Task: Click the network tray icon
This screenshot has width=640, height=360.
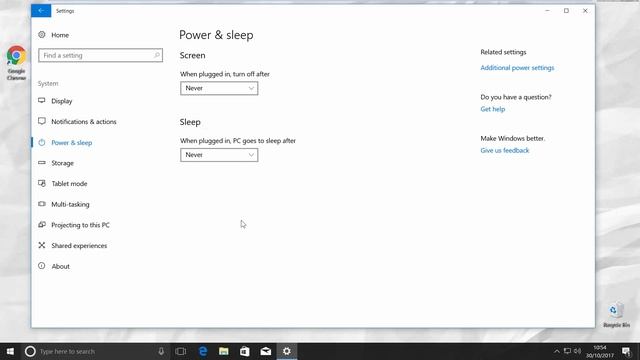Action: point(567,351)
